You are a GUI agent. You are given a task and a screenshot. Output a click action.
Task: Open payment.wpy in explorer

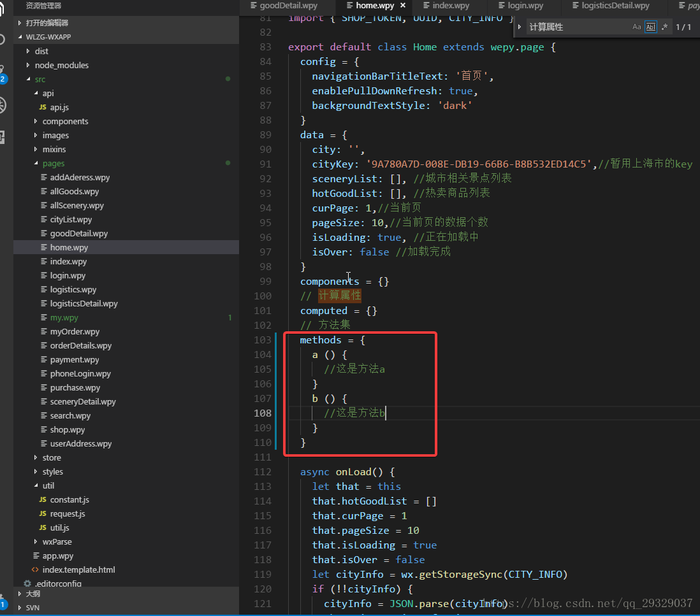click(x=75, y=359)
